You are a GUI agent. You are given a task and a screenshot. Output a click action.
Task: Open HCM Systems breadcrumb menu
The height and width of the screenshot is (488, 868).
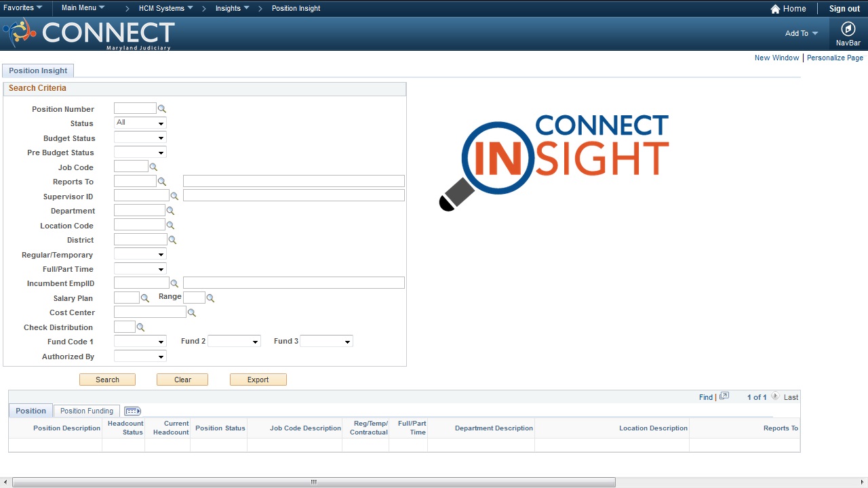point(166,8)
